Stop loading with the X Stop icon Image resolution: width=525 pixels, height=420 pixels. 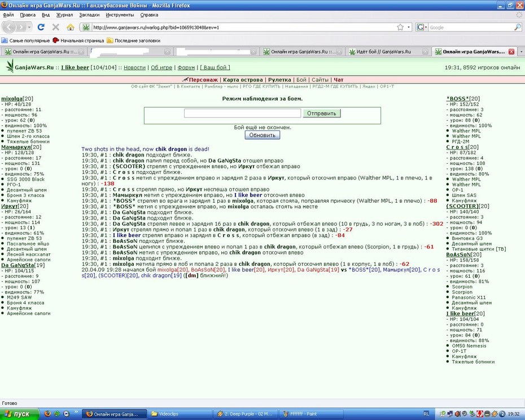click(56, 27)
